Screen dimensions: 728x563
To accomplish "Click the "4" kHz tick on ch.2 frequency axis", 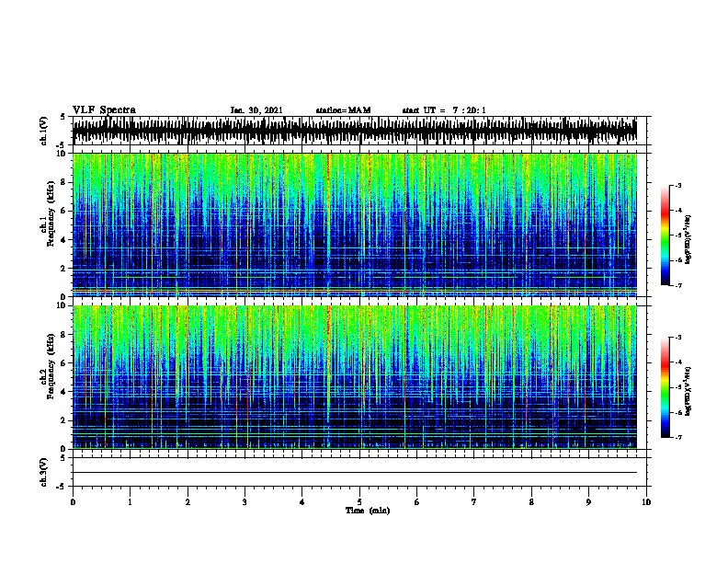I will click(63, 392).
